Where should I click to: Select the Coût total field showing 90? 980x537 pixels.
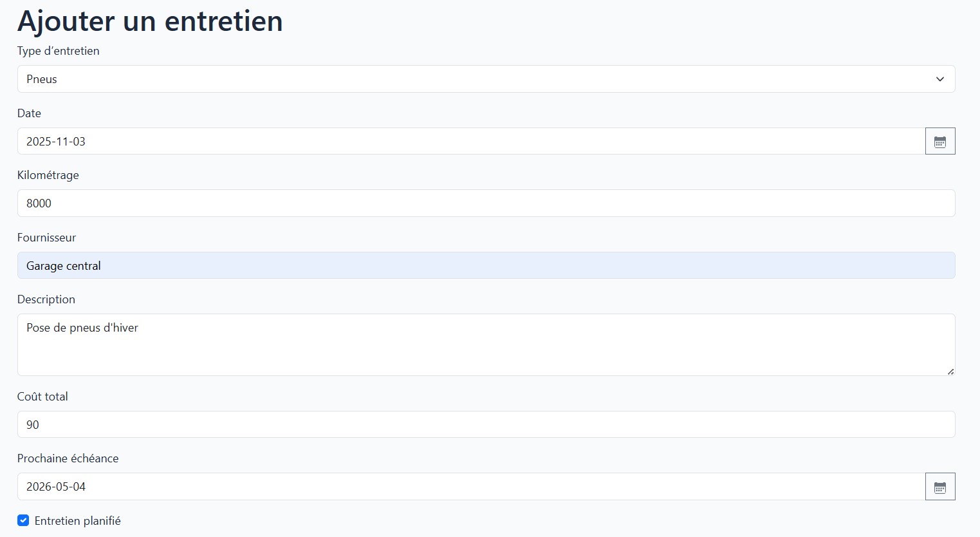pos(450,424)
